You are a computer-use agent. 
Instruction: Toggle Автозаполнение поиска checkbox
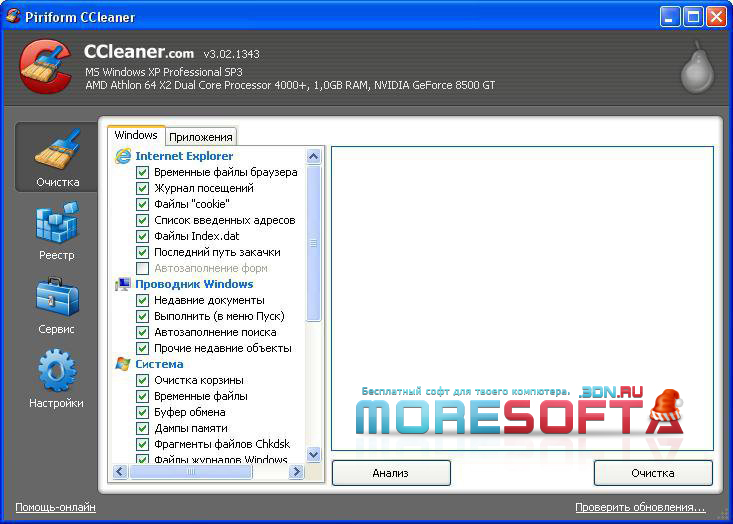pos(143,332)
